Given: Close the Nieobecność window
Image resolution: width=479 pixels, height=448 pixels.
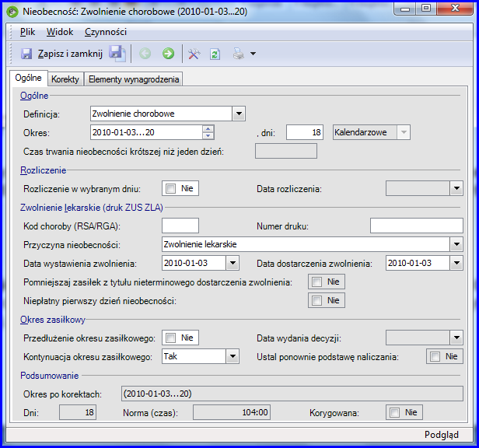Looking at the screenshot, I should point(455,9).
